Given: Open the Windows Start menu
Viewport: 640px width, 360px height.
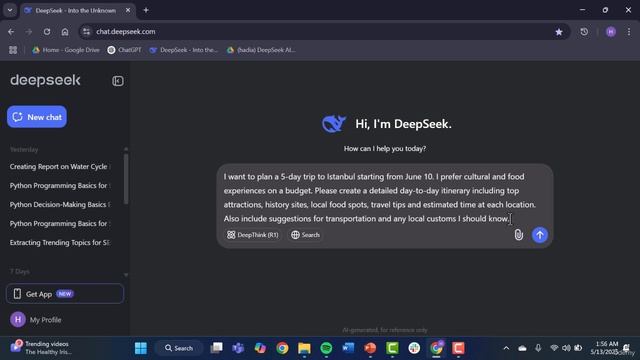Looking at the screenshot, I should 141,348.
